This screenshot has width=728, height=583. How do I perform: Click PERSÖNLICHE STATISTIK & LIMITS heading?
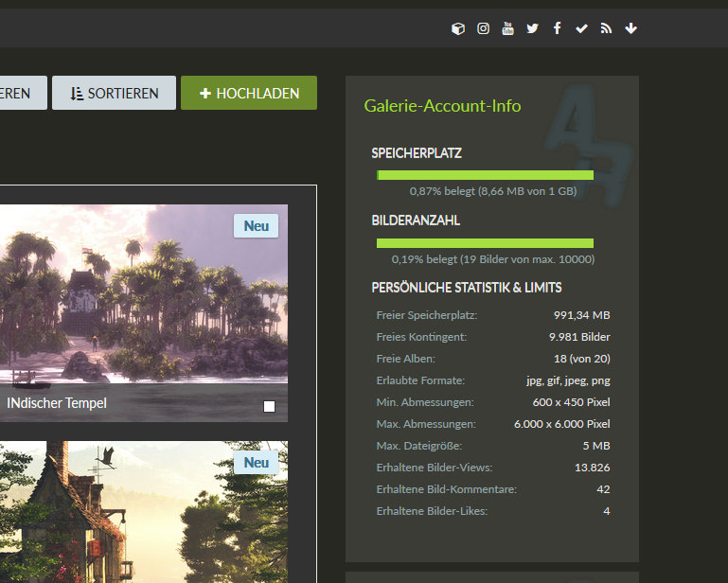[467, 288]
